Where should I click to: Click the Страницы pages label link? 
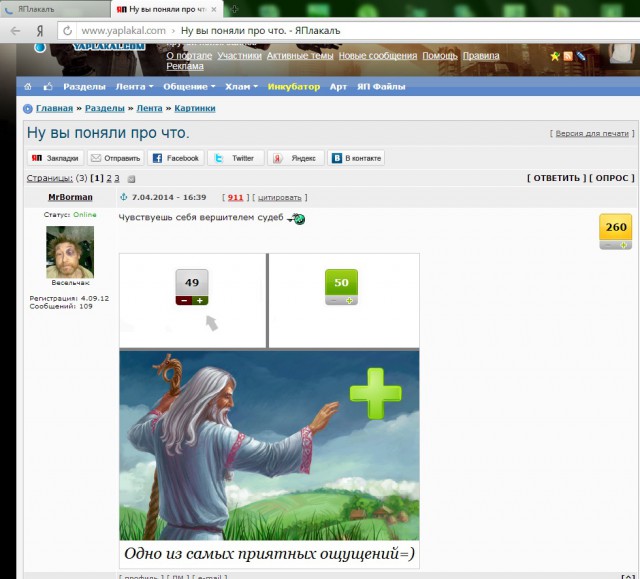pos(49,178)
